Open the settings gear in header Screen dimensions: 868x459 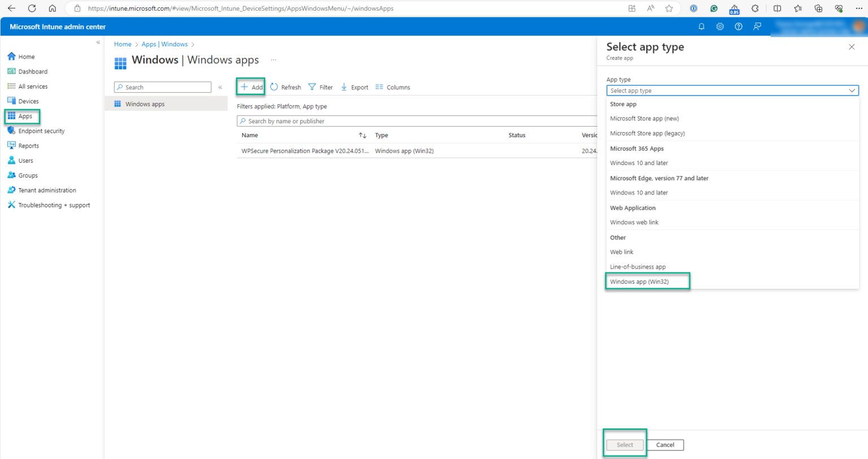[720, 27]
